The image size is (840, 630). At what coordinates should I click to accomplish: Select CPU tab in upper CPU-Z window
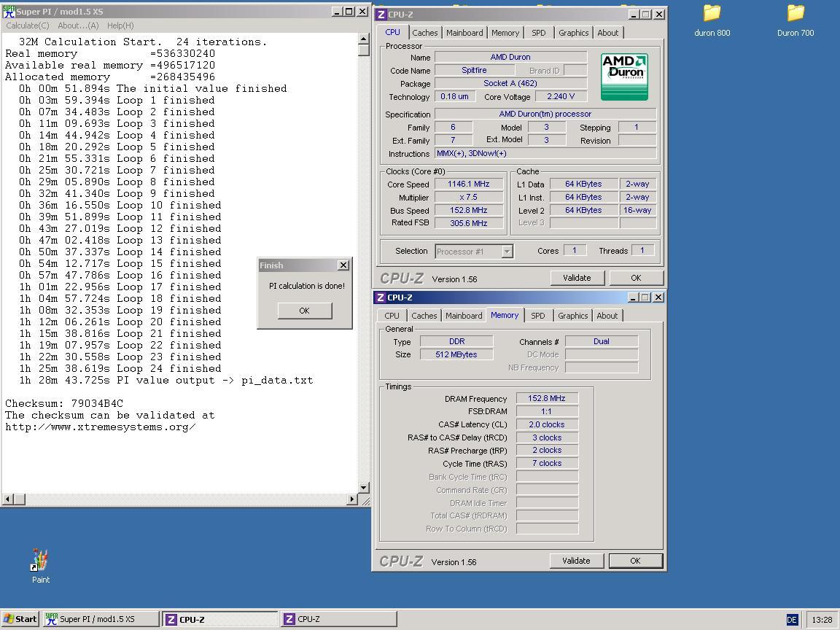coord(393,32)
